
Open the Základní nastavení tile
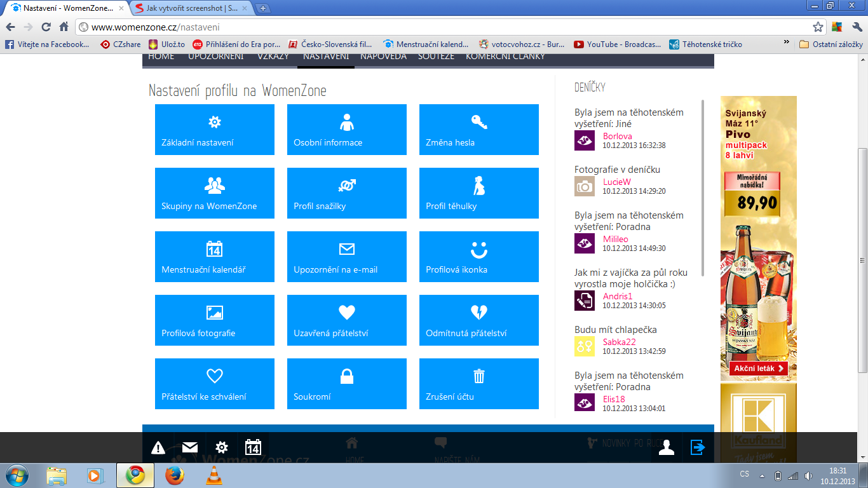point(215,130)
